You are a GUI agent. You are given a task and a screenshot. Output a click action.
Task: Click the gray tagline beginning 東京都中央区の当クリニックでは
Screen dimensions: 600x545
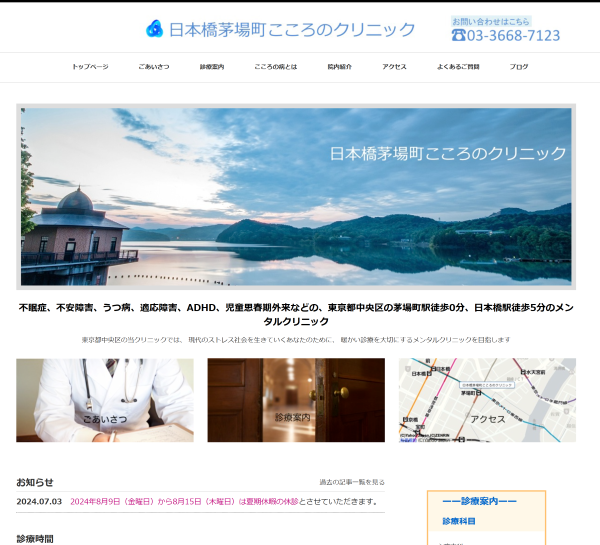(296, 340)
